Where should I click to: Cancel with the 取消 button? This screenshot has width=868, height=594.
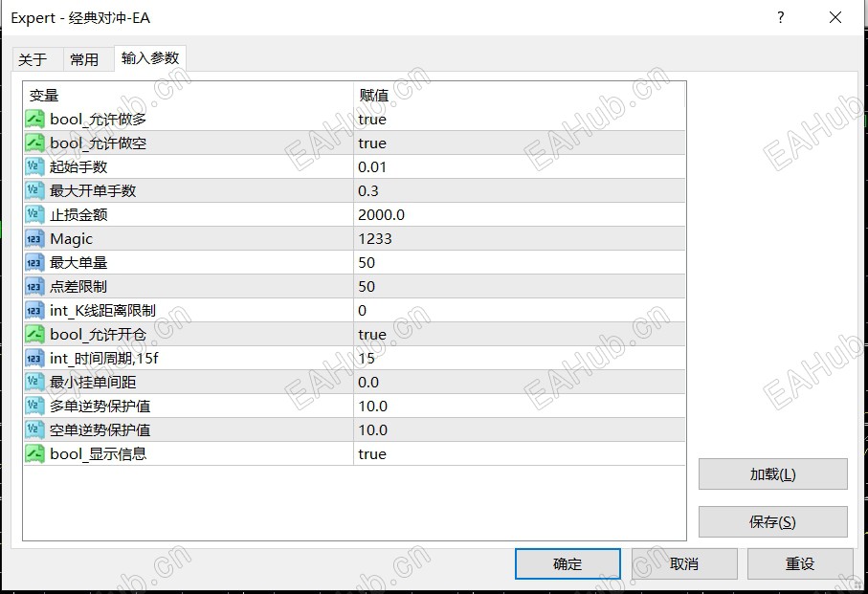[684, 563]
